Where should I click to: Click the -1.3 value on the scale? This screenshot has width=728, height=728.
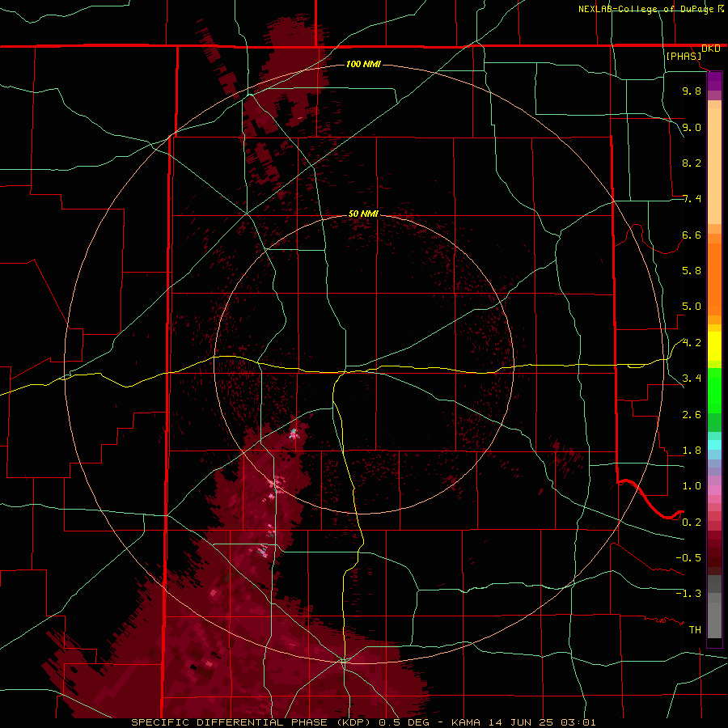[688, 594]
